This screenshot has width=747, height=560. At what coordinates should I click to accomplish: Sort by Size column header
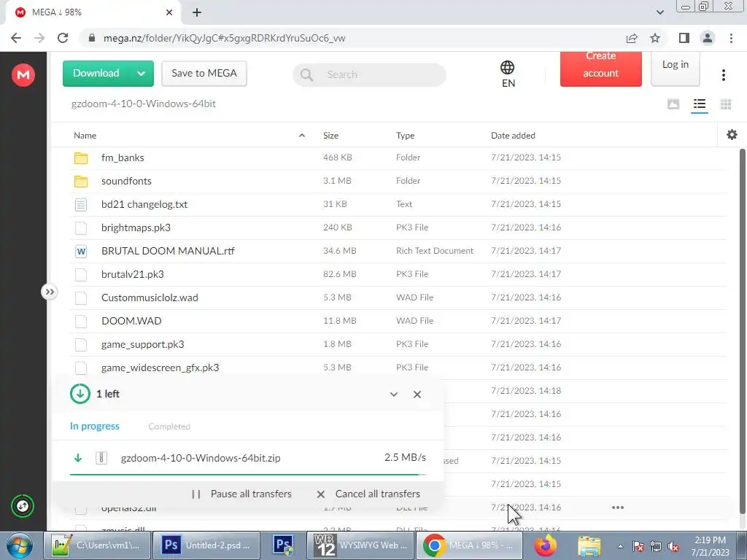[x=330, y=135]
